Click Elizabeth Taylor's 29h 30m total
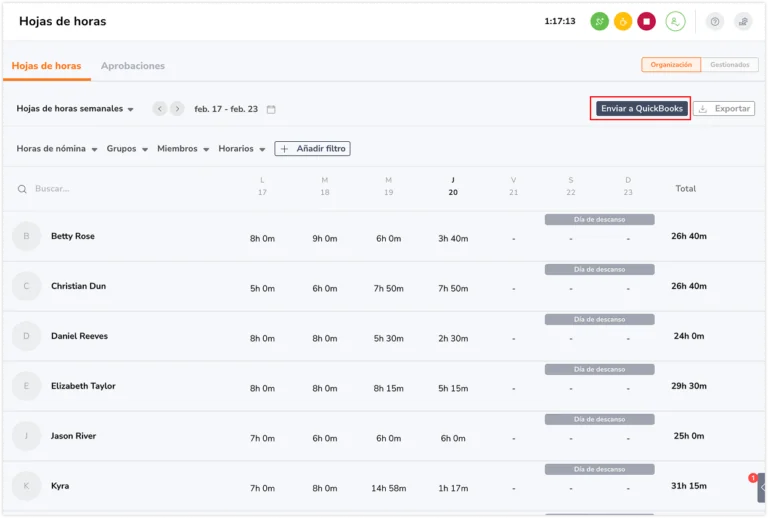 point(689,386)
